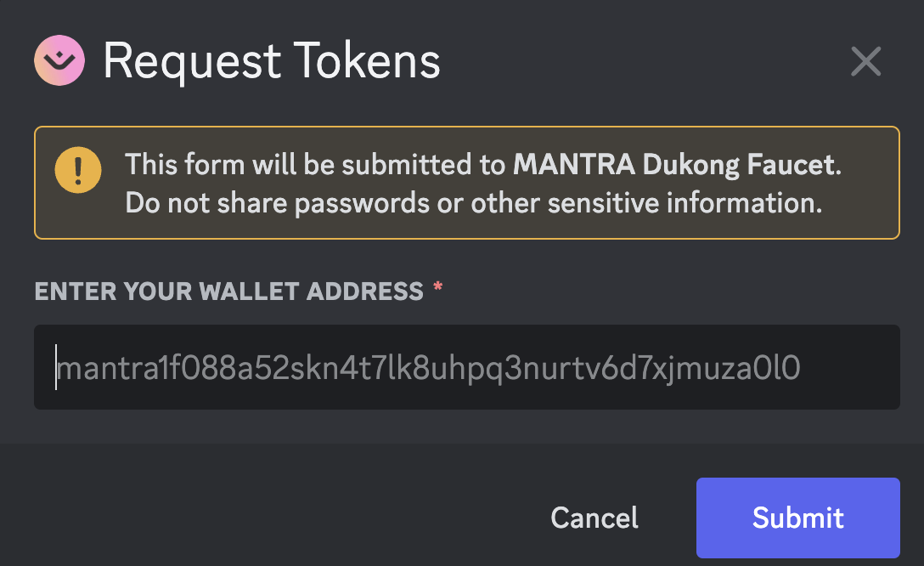Click the yellow exclamation warning icon
Viewport: 924px width, 566px height.
pyautogui.click(x=78, y=171)
